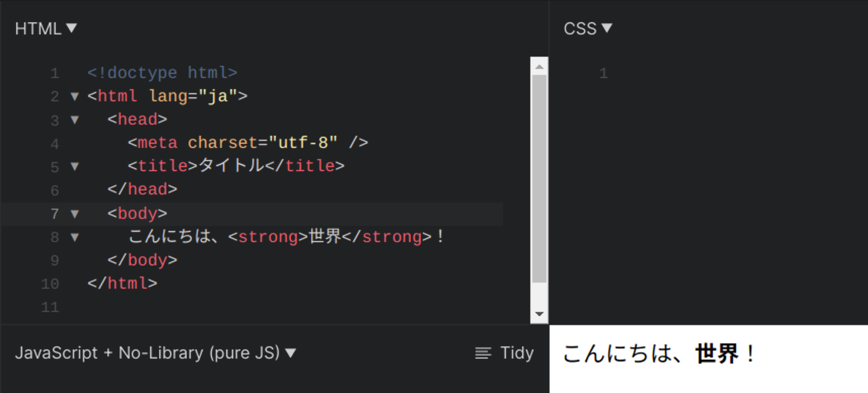This screenshot has height=393, width=868.
Task: Collapse the fold on line 8
Action: coord(74,237)
